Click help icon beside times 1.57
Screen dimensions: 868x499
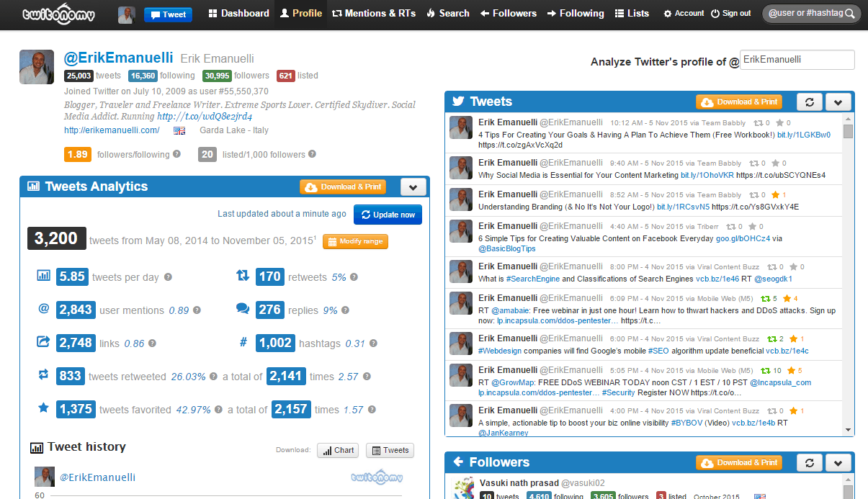coord(372,410)
